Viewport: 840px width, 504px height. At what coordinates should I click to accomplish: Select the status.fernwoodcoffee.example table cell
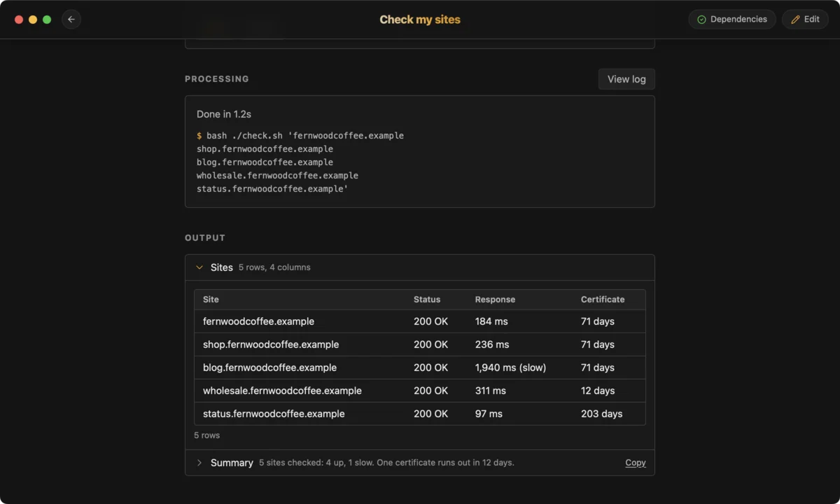coord(274,414)
